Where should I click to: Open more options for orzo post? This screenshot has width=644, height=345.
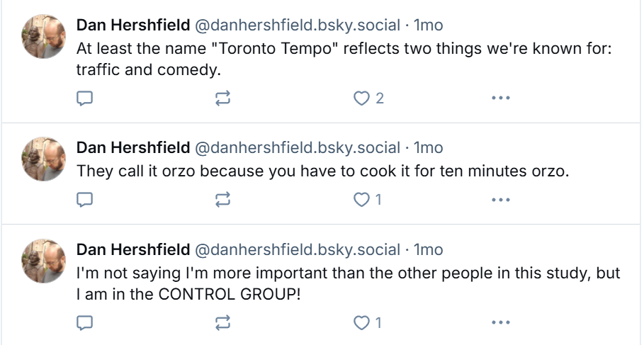(x=500, y=200)
